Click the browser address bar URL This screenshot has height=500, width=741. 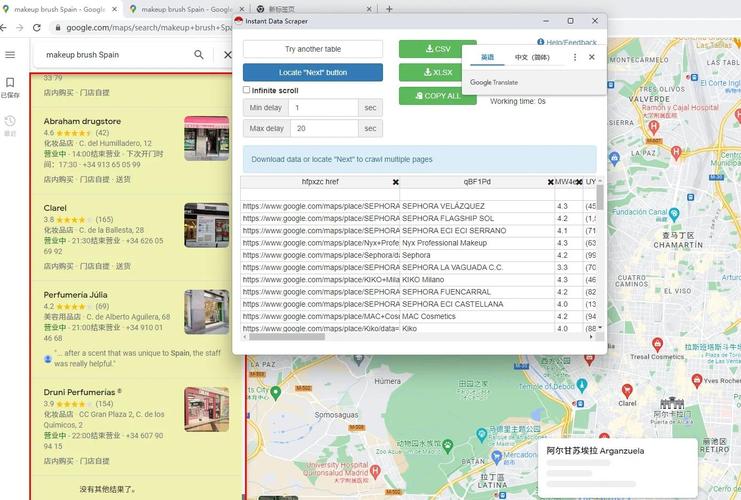[149, 28]
